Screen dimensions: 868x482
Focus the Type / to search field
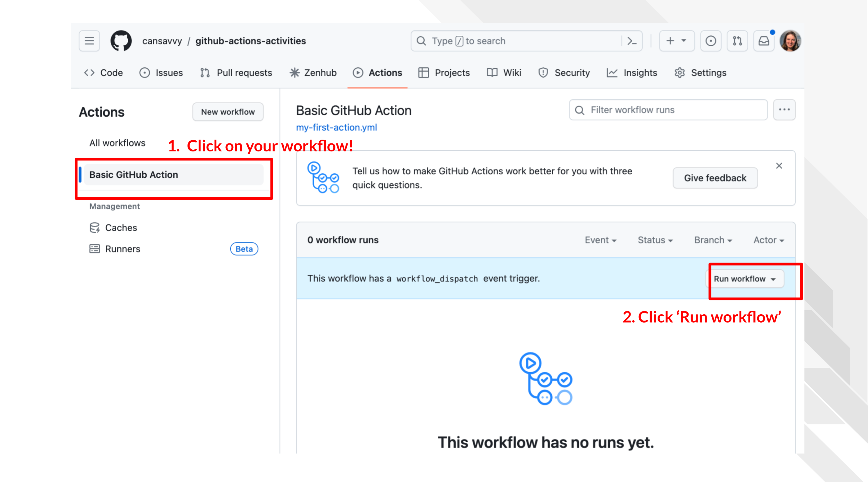coord(526,41)
